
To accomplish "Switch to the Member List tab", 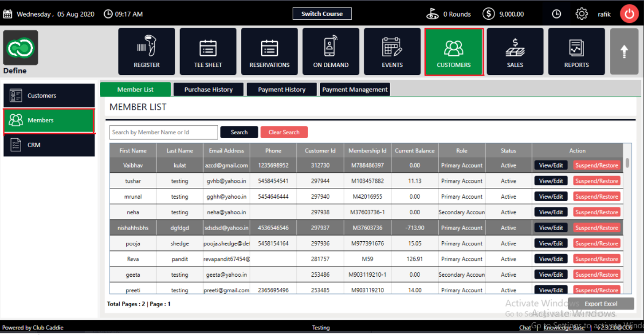I will coord(135,89).
